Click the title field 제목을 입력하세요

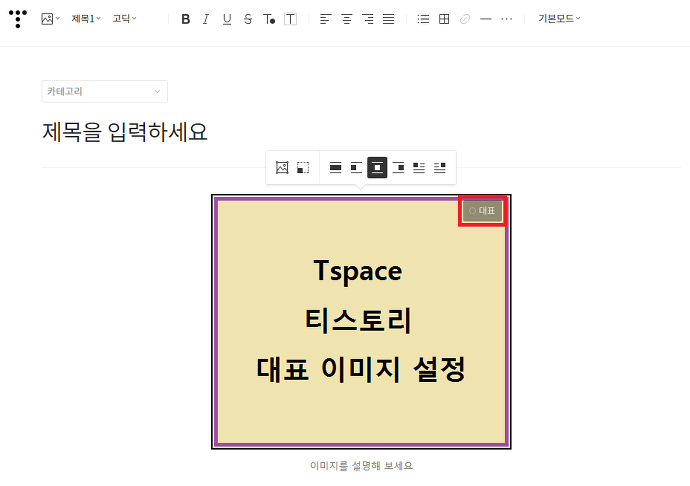coord(125,132)
